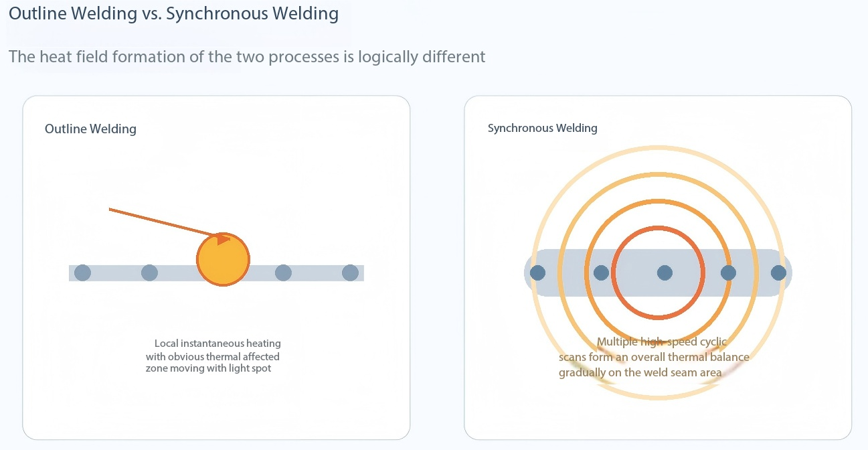Click the center dot in Synchronous Welding rings
The image size is (868, 450).
click(665, 273)
